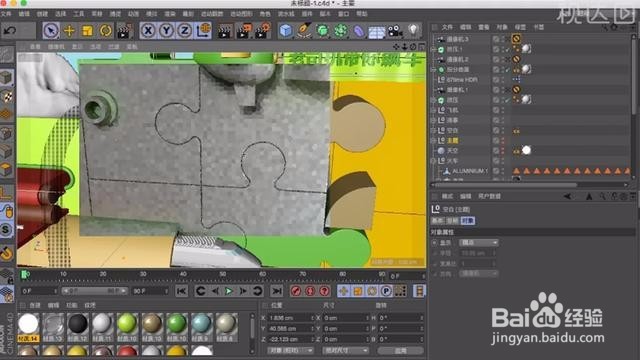Toggle parameter P keyframe recording
The height and width of the screenshot is (360, 640).
[x=386, y=291]
